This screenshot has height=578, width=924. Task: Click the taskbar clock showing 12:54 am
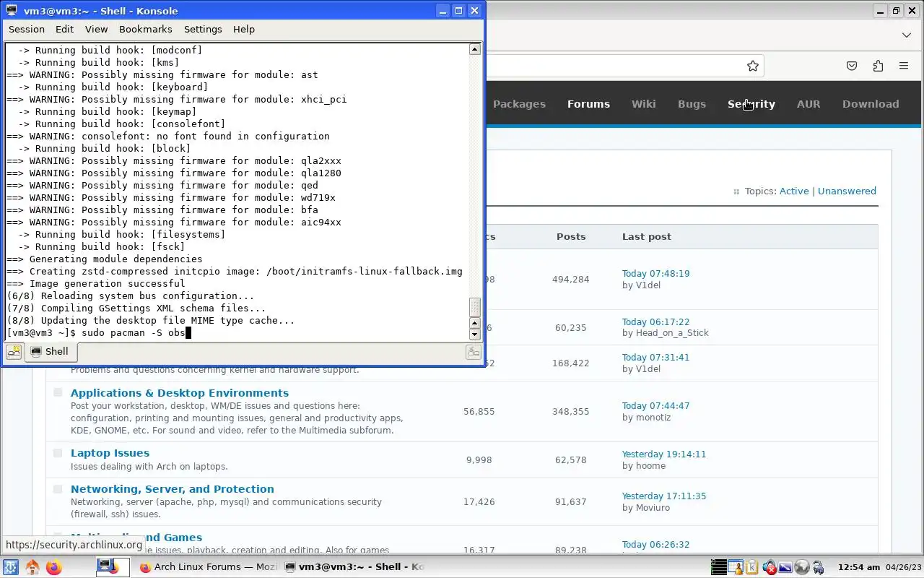click(x=858, y=567)
